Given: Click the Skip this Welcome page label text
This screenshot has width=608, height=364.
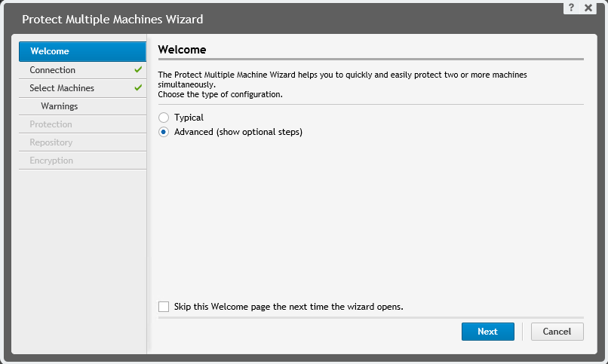Looking at the screenshot, I should coord(289,307).
